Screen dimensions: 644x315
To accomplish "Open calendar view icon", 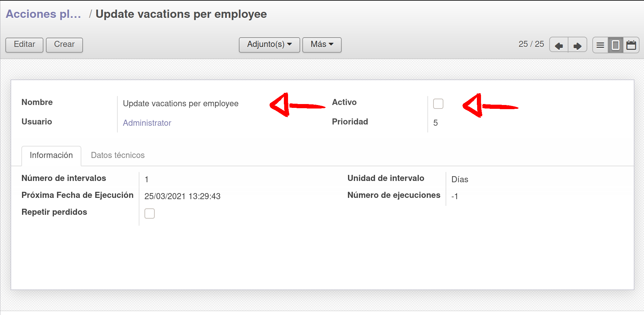I will coord(631,45).
